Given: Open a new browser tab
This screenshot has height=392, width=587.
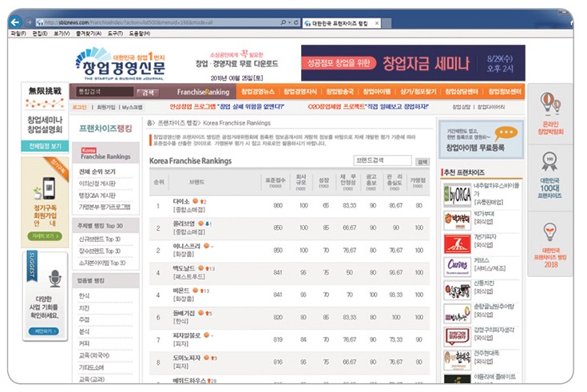Looking at the screenshot, I should pyautogui.click(x=387, y=23).
